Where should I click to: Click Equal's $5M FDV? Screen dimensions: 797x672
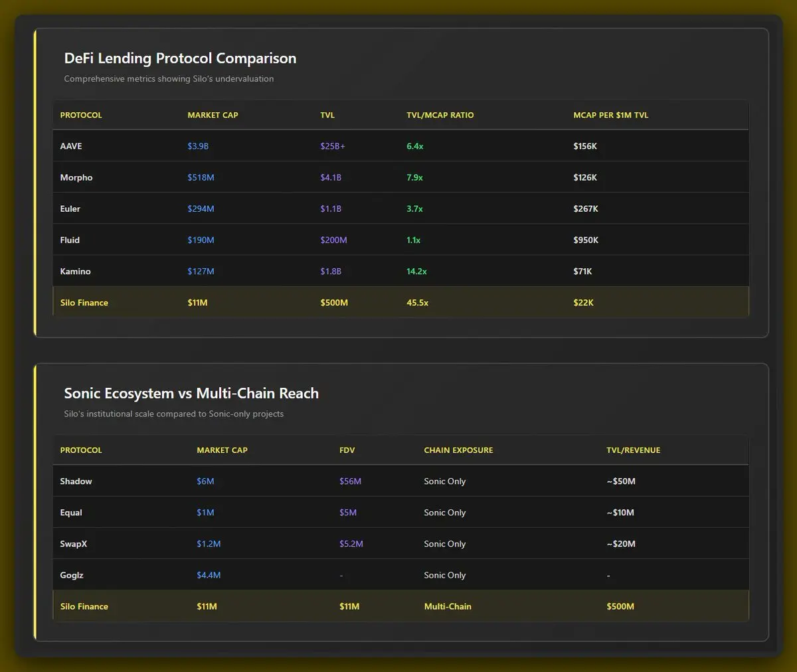pyautogui.click(x=348, y=513)
